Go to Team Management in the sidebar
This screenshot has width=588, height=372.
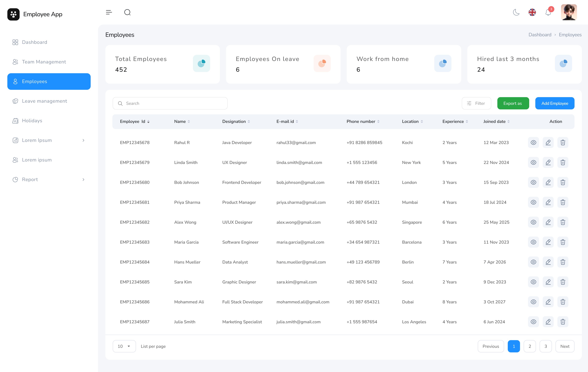coord(44,62)
